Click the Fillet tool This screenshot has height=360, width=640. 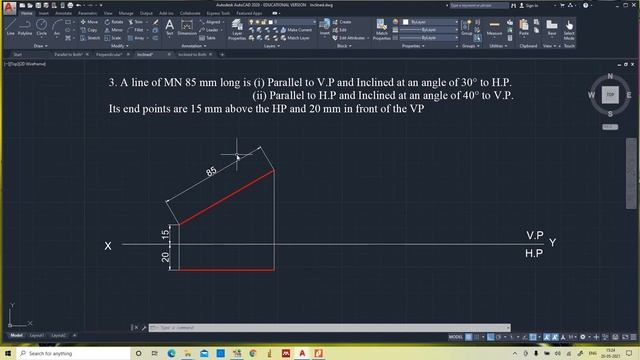136,30
